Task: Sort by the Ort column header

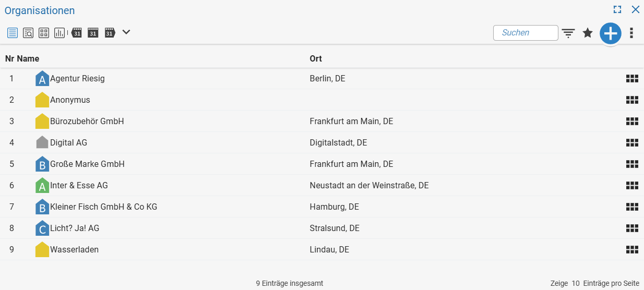Action: tap(316, 58)
